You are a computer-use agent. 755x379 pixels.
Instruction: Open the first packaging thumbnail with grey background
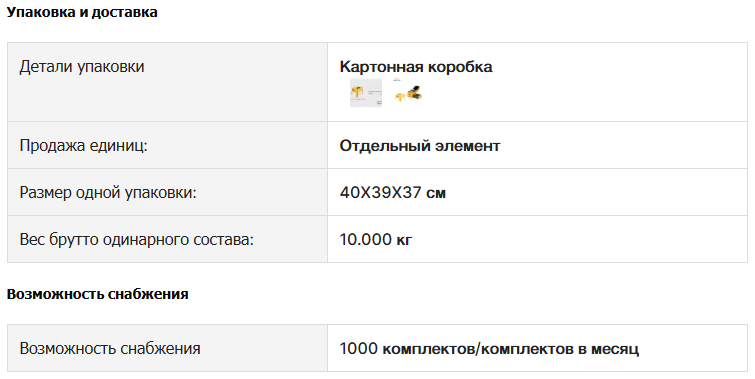pyautogui.click(x=366, y=93)
